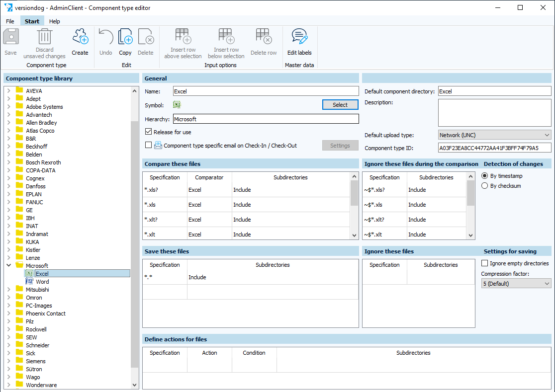Click the KUKA folder icon
Screen dimensions: 555x392
point(19,242)
